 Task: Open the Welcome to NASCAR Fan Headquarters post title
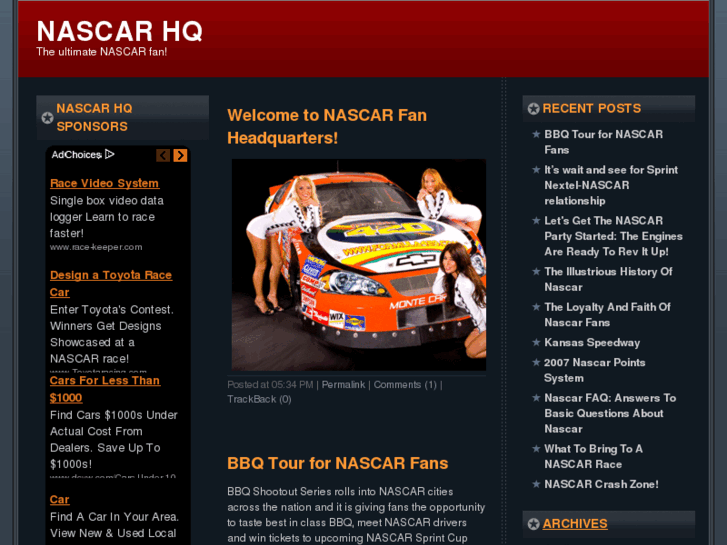click(327, 126)
